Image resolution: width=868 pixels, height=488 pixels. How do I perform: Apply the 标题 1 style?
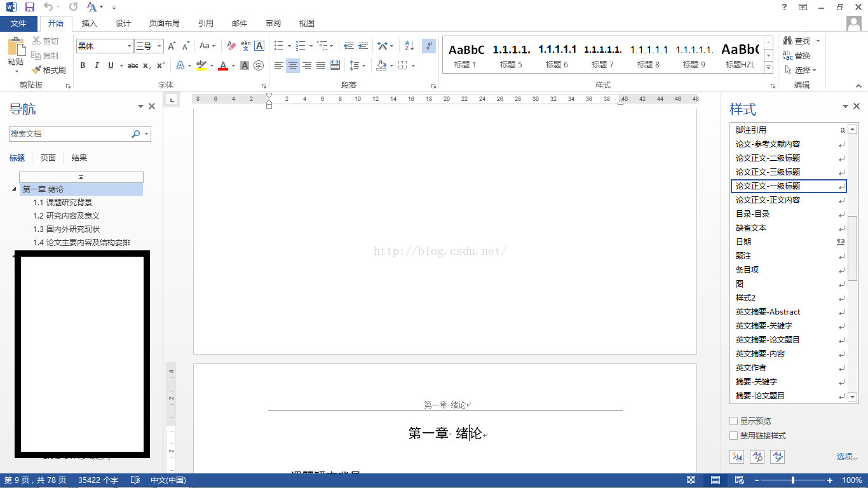pos(465,55)
